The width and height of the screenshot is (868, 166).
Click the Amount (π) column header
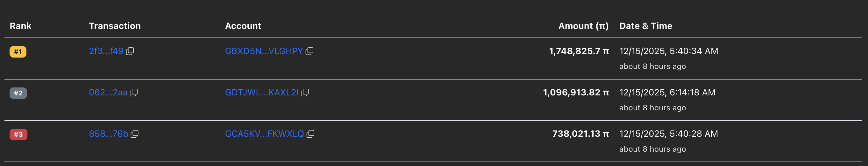(583, 26)
